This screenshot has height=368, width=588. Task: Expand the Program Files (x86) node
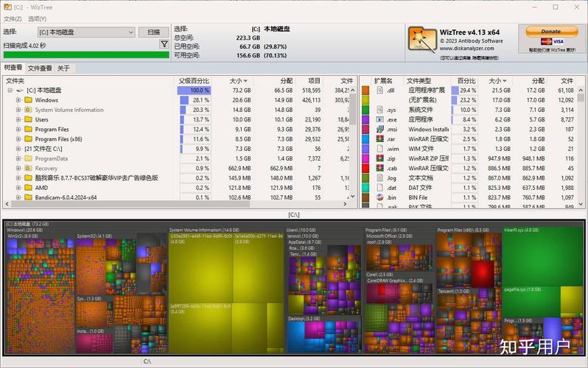(x=18, y=139)
